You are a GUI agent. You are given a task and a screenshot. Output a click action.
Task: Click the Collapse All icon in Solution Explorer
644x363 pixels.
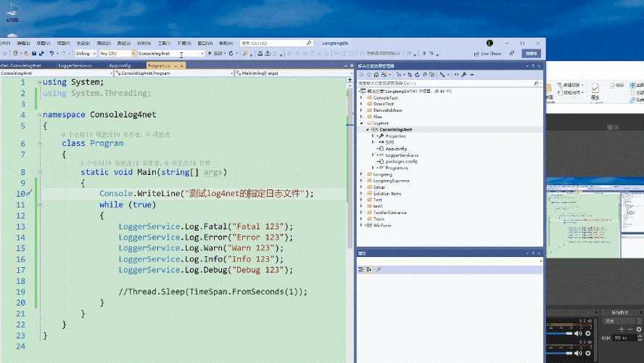(x=424, y=75)
